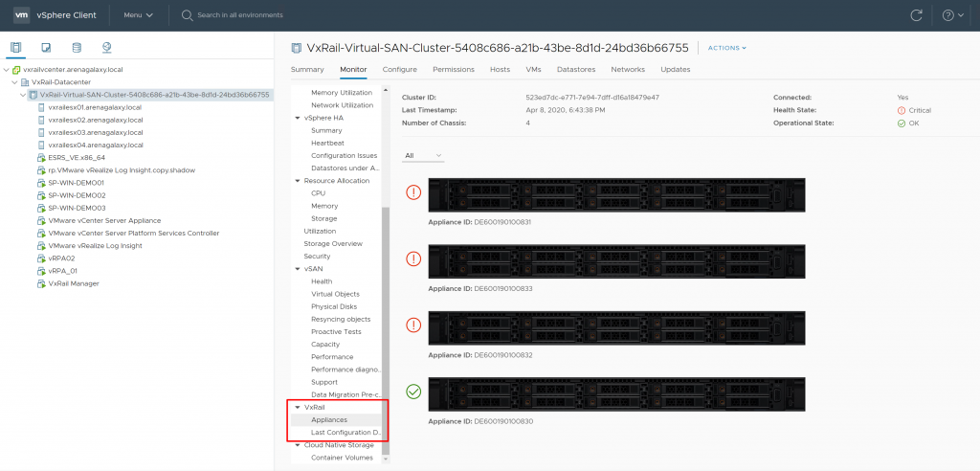The image size is (980, 471).
Task: Click the VM icon beside VxRail Manager
Action: 41,283
